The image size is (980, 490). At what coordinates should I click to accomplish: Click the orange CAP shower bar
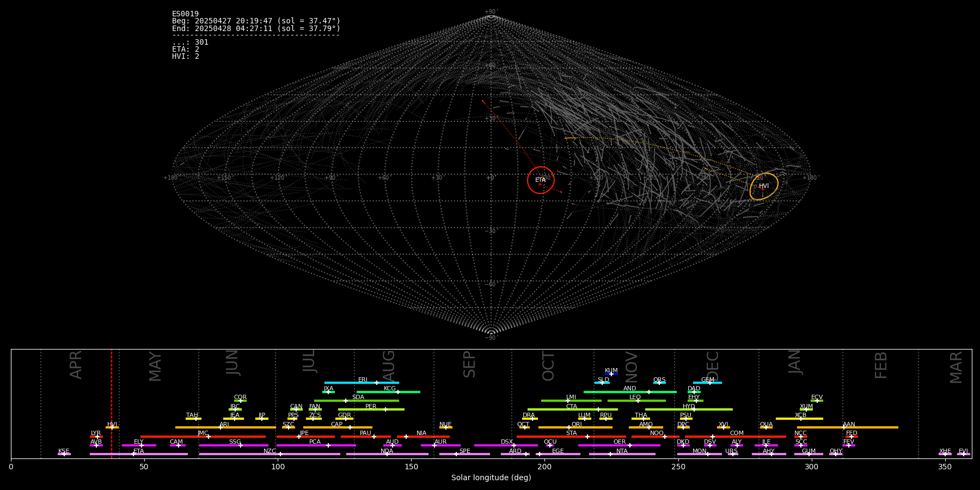338,427
